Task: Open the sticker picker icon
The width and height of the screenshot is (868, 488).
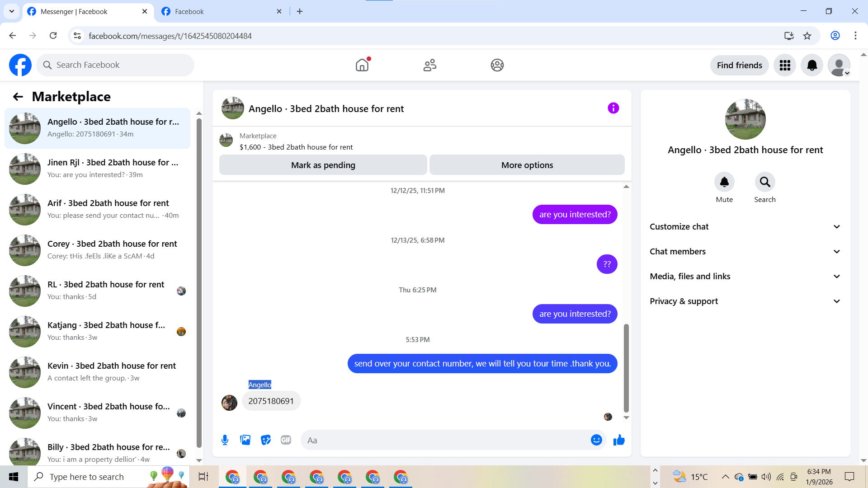Action: (x=266, y=440)
